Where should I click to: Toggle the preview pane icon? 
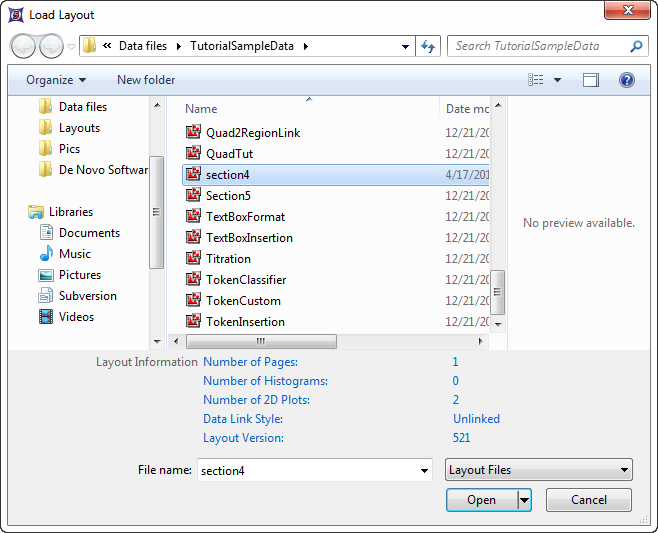click(x=591, y=80)
